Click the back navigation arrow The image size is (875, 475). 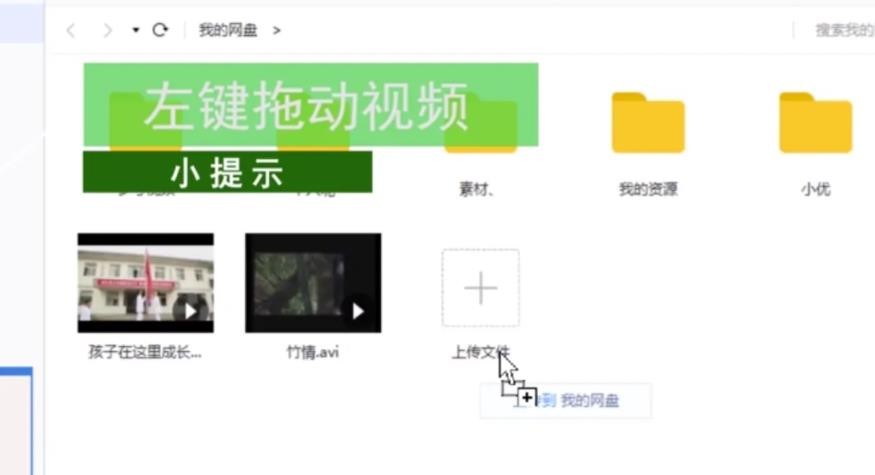pyautogui.click(x=71, y=30)
